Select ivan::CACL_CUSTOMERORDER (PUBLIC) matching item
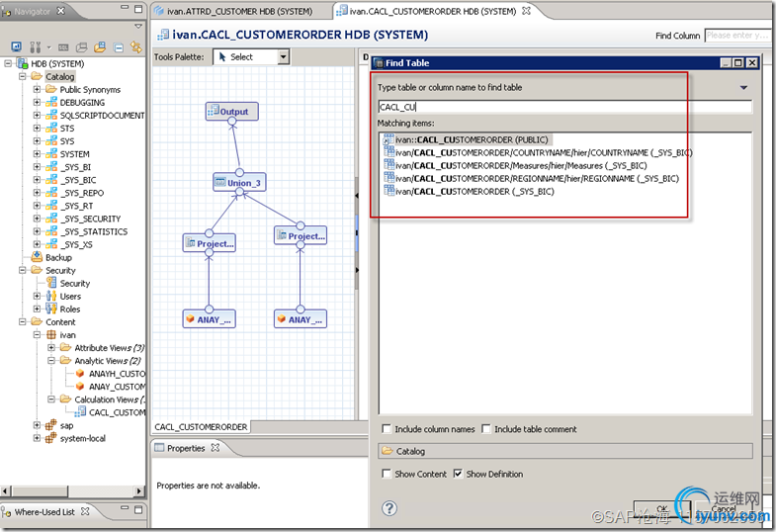The image size is (776, 532). [471, 139]
